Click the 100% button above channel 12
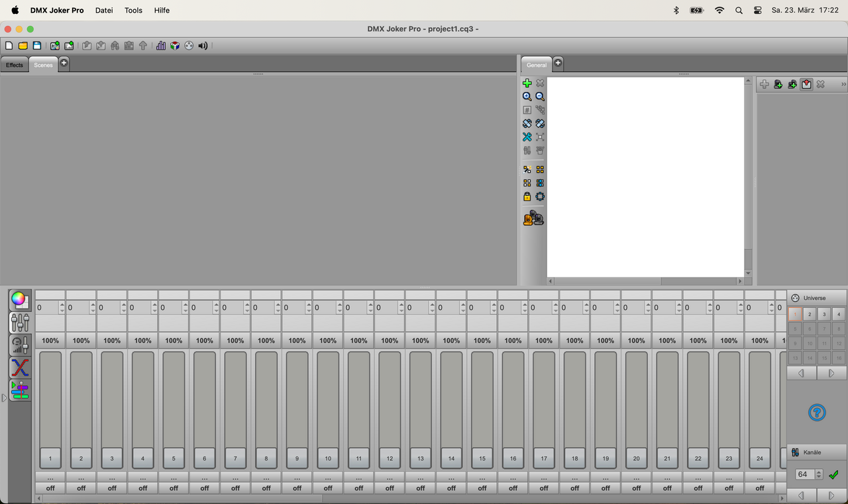Viewport: 848px width, 504px height. [x=390, y=340]
